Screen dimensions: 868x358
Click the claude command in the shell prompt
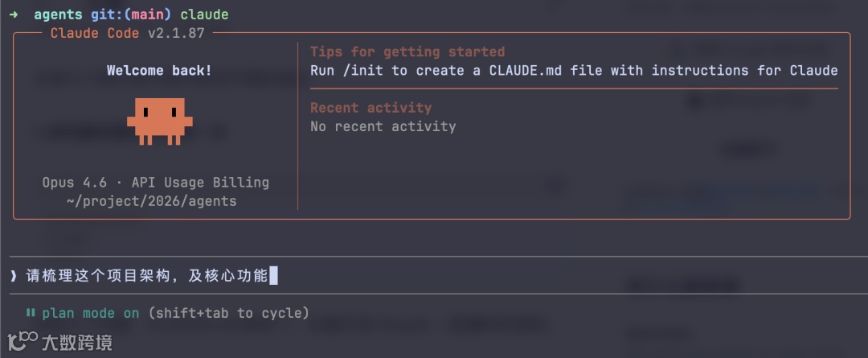[204, 15]
